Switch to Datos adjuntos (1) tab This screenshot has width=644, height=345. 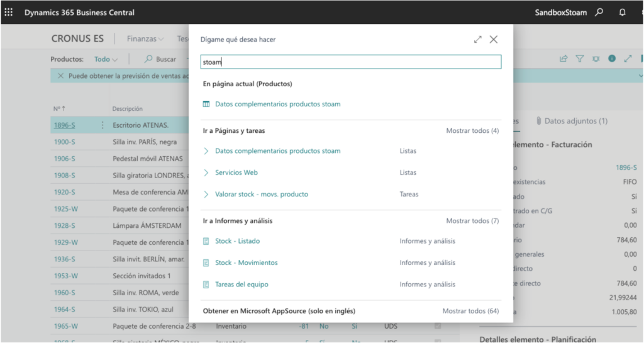[x=576, y=122]
